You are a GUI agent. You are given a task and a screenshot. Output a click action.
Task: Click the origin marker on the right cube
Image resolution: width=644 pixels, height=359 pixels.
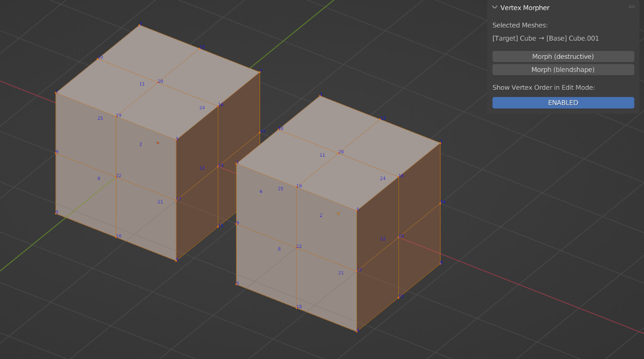click(x=338, y=213)
